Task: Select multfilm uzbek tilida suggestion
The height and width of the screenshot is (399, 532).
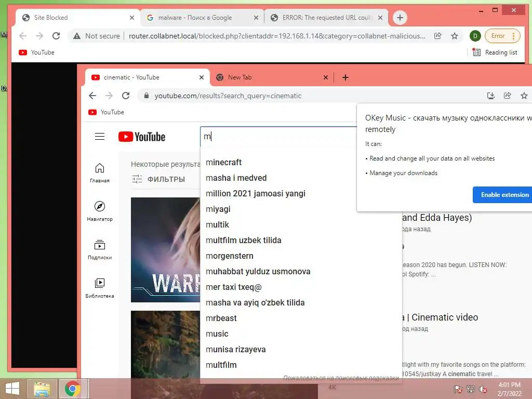Action: 301,240
